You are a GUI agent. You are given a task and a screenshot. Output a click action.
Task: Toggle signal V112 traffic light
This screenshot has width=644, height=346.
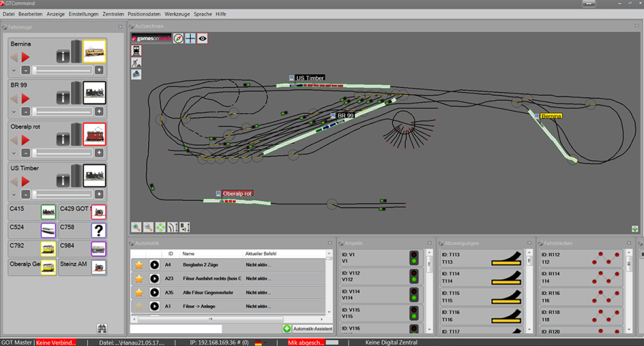click(x=414, y=276)
